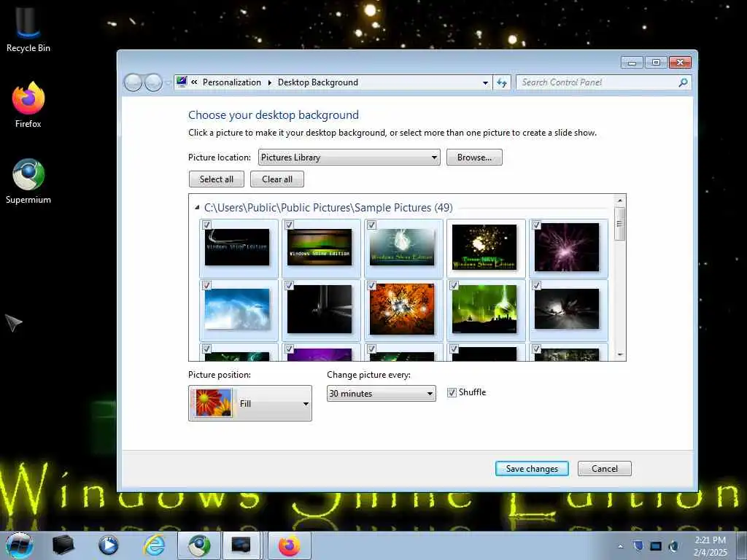Screen dimensions: 747x560
Task: Show hidden system tray icons
Action: pyautogui.click(x=620, y=546)
